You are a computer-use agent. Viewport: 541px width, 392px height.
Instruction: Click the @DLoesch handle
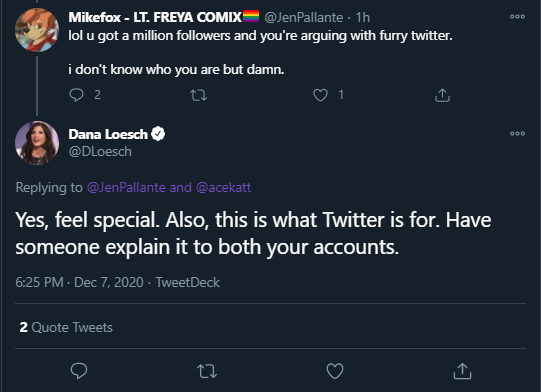point(100,151)
